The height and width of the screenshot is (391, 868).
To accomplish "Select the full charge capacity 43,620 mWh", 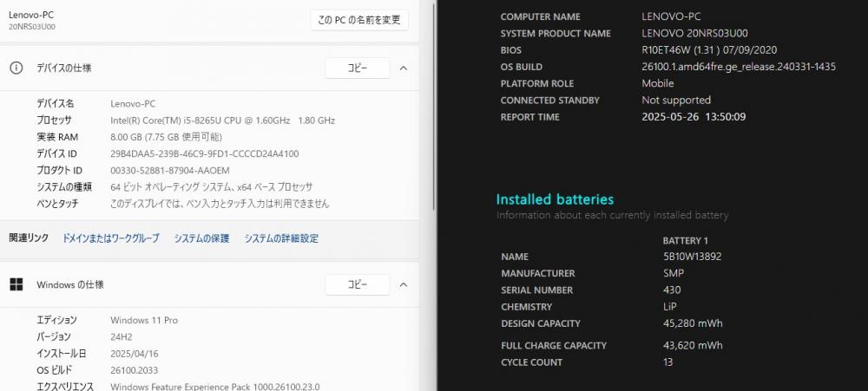I will pyautogui.click(x=693, y=345).
